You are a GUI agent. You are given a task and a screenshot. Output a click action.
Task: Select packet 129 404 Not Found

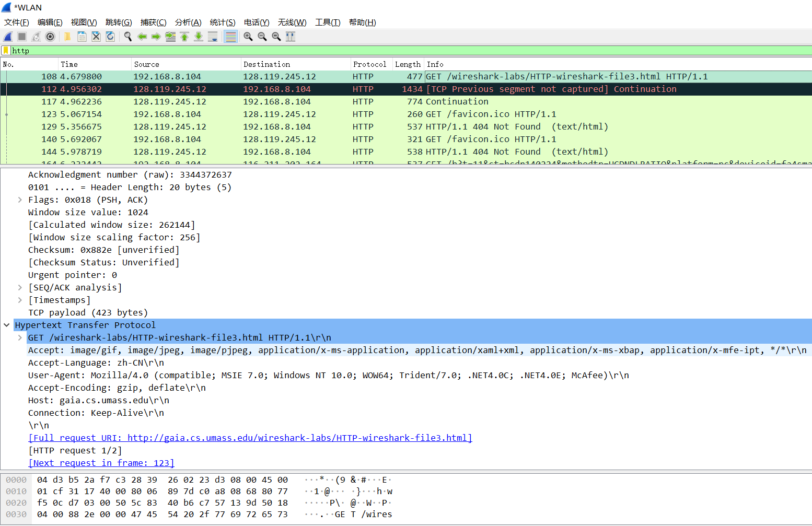click(406, 127)
